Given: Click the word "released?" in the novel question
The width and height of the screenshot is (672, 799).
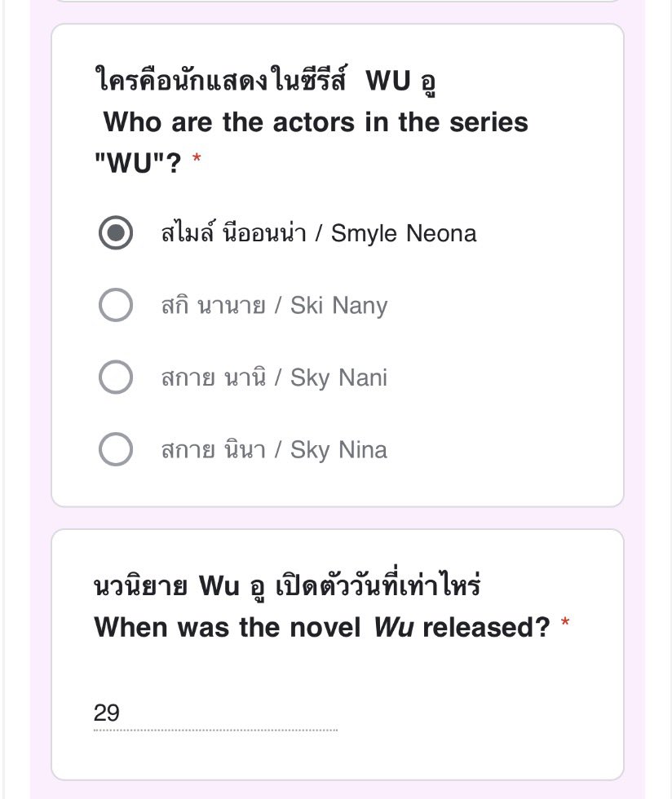Looking at the screenshot, I should pyautogui.click(x=486, y=627).
